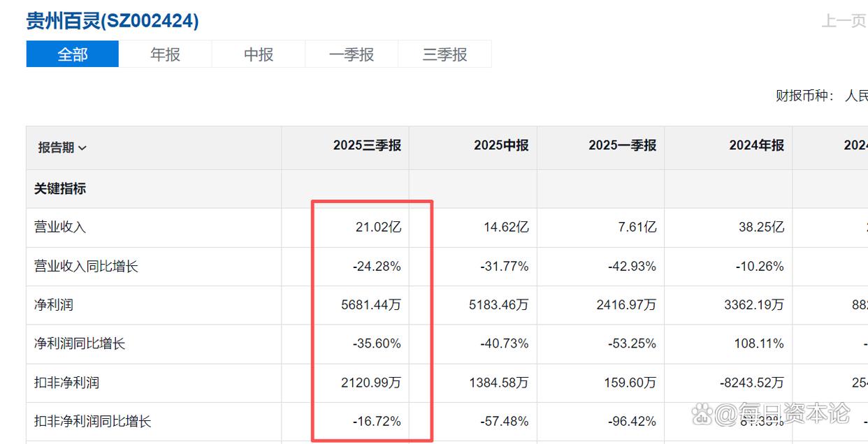Click the 2024年报 column header
The width and height of the screenshot is (868, 444).
[756, 145]
